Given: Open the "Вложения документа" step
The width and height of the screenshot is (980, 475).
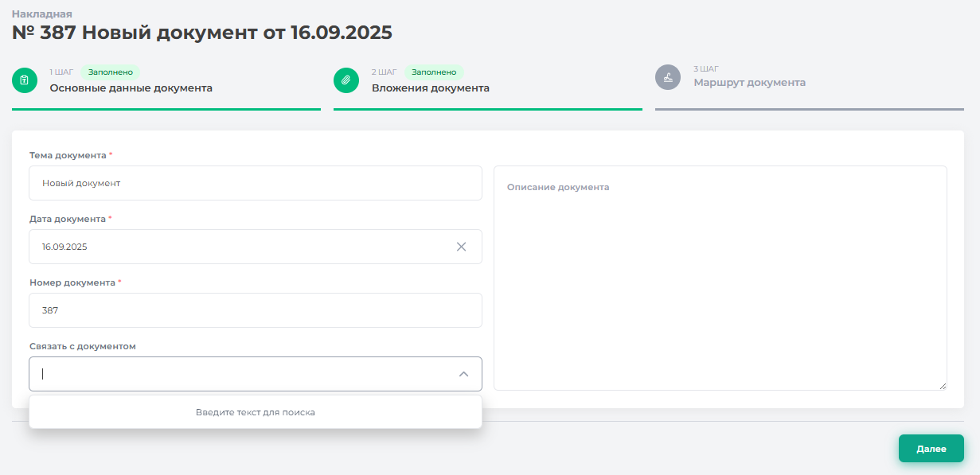Looking at the screenshot, I should click(x=430, y=88).
